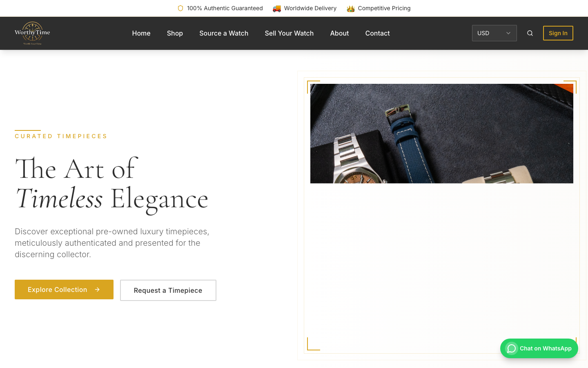
Task: Click the Sign In button
Action: [x=558, y=33]
